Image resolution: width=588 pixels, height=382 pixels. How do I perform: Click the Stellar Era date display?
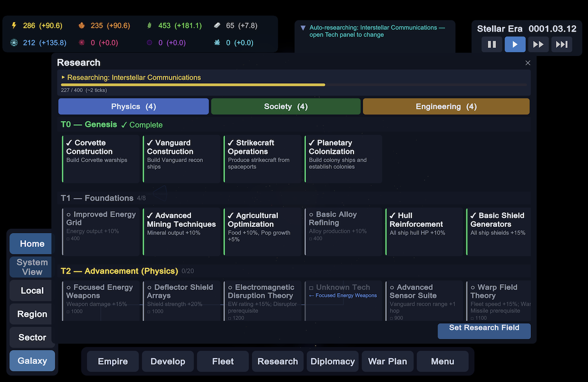(x=526, y=28)
